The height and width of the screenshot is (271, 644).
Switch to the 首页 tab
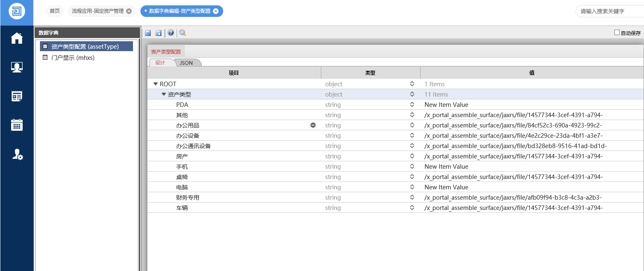(x=55, y=11)
